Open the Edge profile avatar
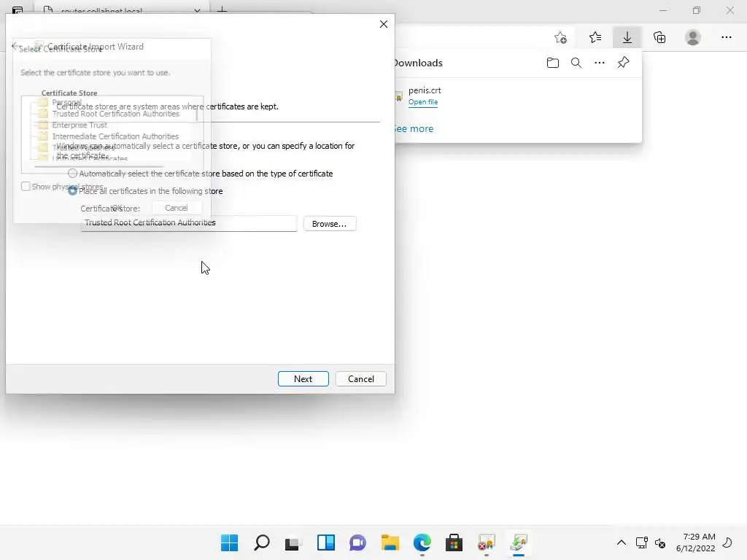 tap(693, 38)
